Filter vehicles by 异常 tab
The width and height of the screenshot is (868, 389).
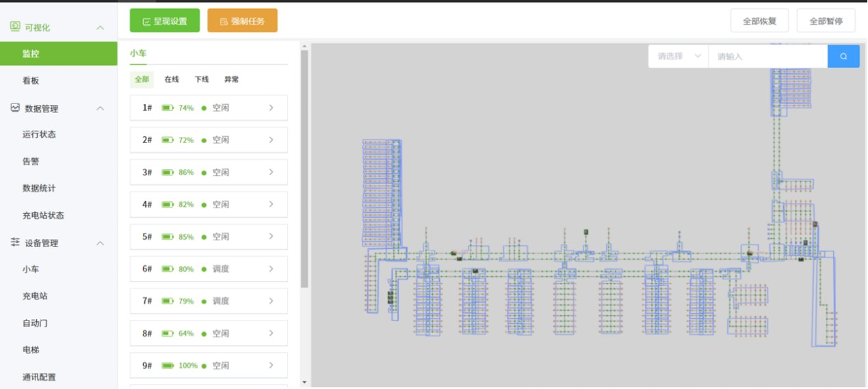click(x=232, y=79)
